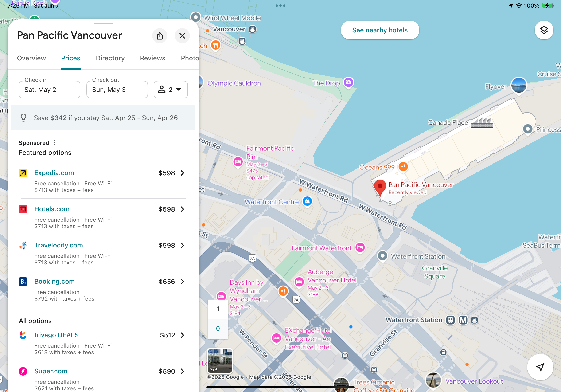Tap the panel drag handle at top
Screen dimensions: 561x392
coord(103,24)
